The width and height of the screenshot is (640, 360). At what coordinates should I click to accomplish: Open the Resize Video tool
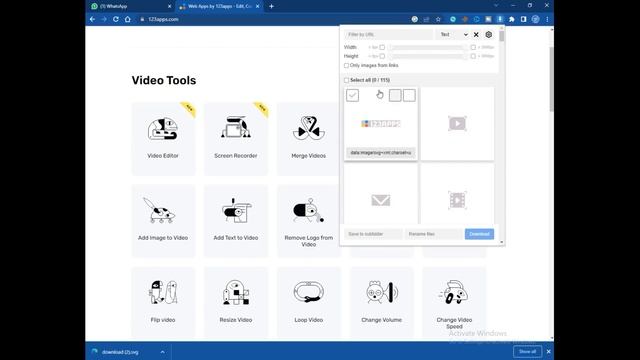[236, 303]
